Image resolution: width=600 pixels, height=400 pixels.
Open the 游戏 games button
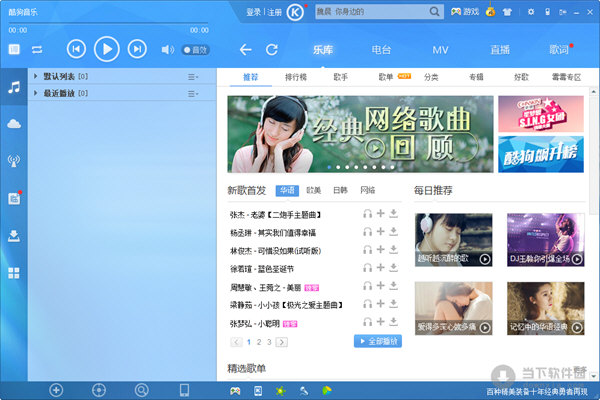(x=465, y=12)
